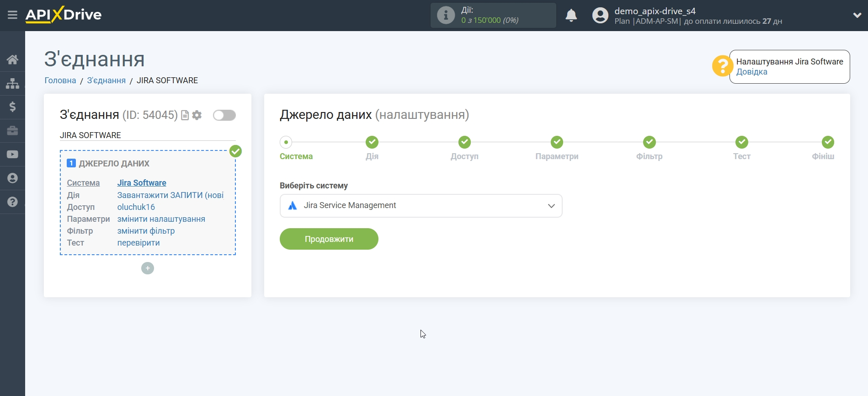Open connection settings gear
The image size is (868, 396).
click(x=197, y=115)
